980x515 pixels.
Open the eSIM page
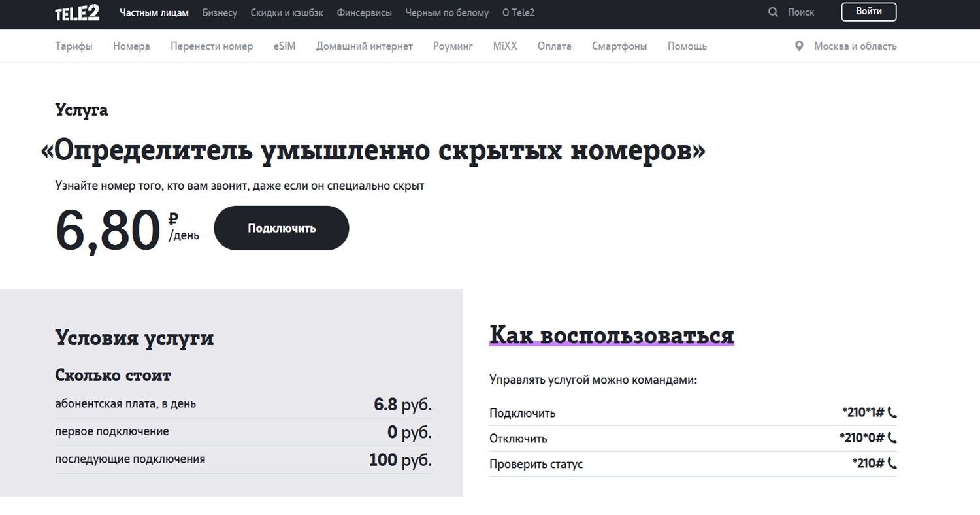[285, 46]
